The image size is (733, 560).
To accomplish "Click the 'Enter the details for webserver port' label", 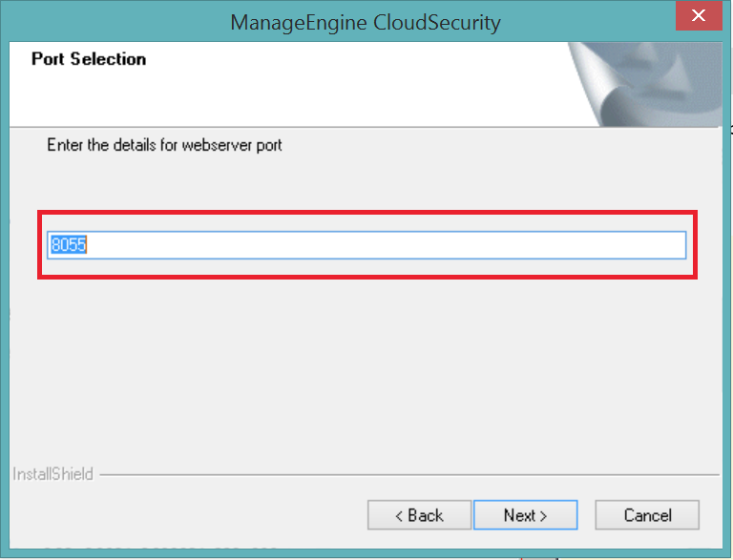I will [164, 145].
